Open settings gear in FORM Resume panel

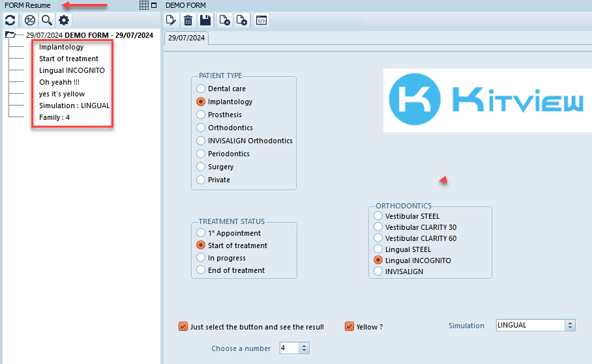(64, 20)
